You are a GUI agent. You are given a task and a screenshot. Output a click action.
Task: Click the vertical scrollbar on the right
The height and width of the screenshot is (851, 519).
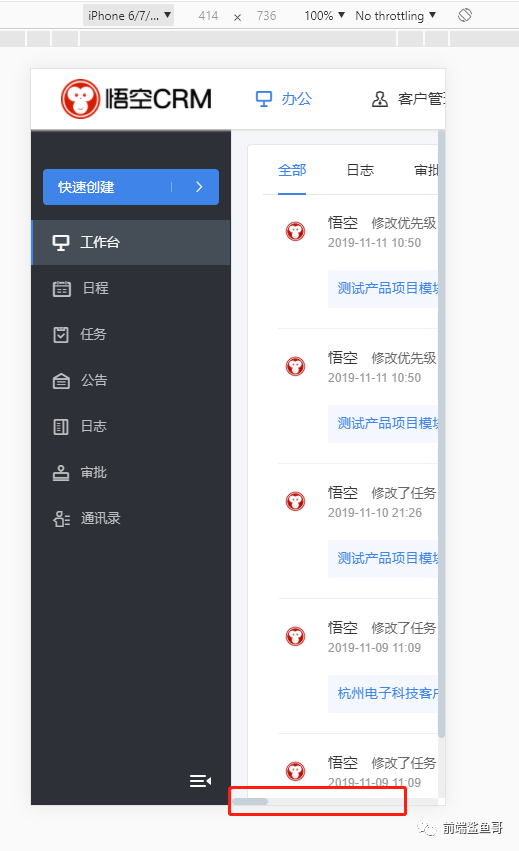441,434
